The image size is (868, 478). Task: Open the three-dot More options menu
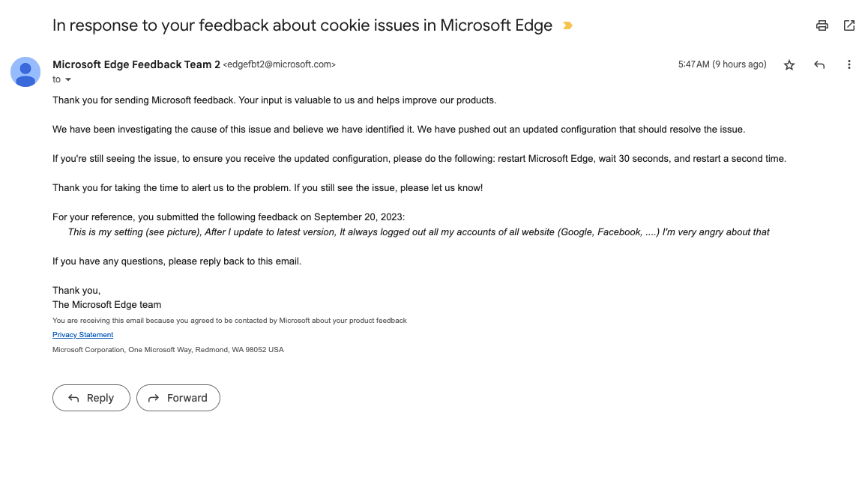(x=849, y=65)
